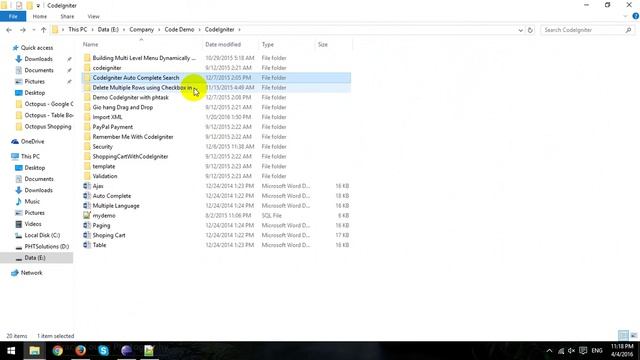Click the volume speaker tray icon
Viewport: 640px width, 360px height.
click(x=571, y=351)
